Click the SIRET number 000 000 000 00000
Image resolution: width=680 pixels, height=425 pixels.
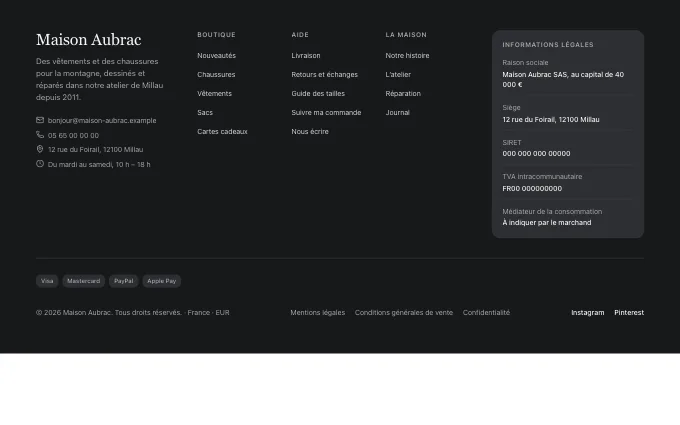tap(536, 154)
